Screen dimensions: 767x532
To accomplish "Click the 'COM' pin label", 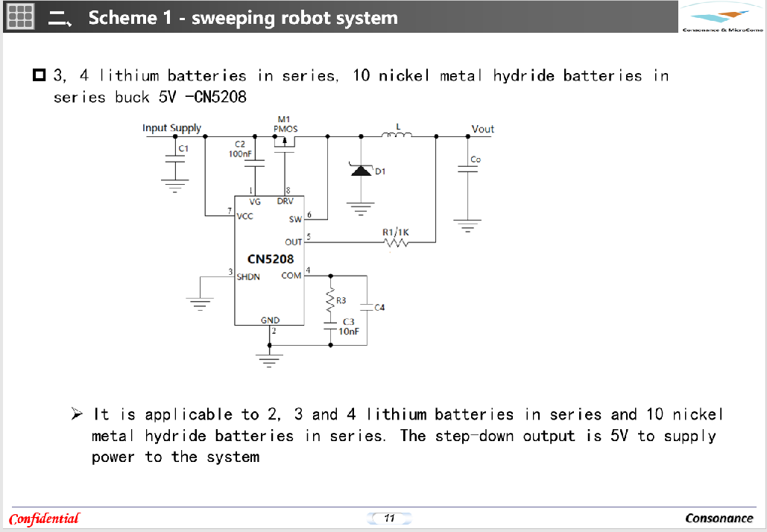I will pos(291,276).
